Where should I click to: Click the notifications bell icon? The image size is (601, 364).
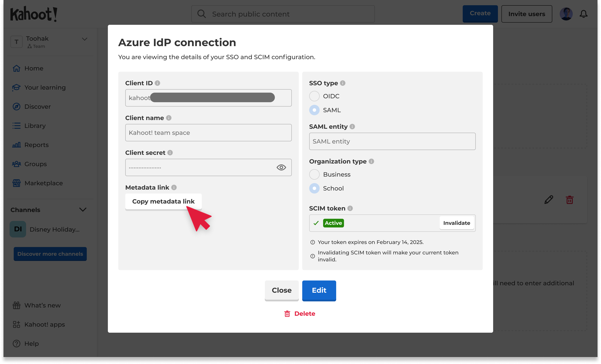click(x=584, y=14)
